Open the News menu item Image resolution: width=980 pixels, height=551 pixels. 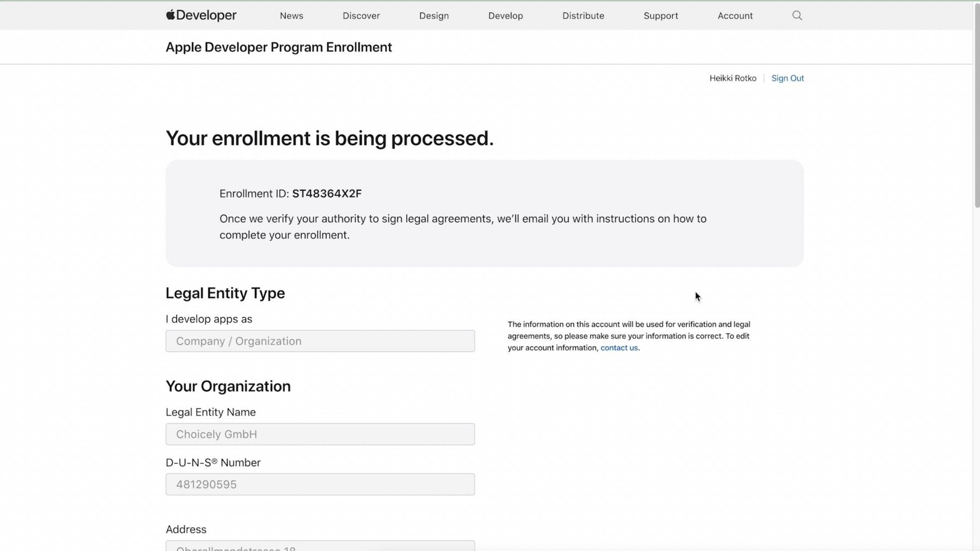[x=291, y=15]
